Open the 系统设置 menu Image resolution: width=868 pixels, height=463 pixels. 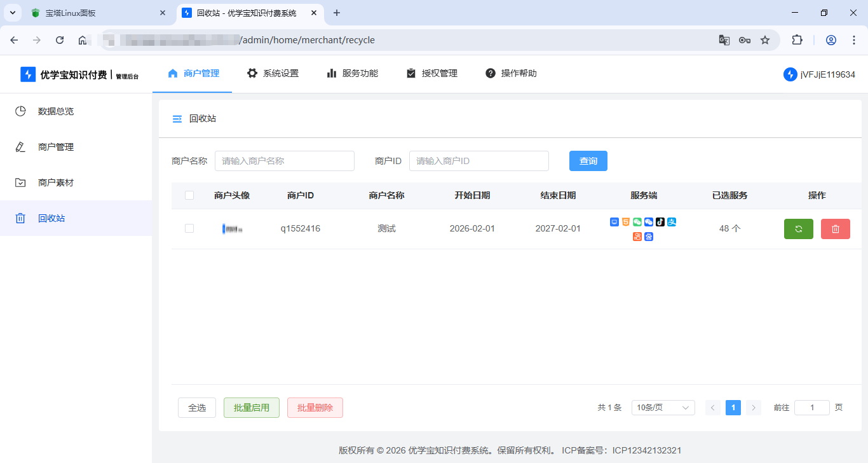(x=273, y=73)
